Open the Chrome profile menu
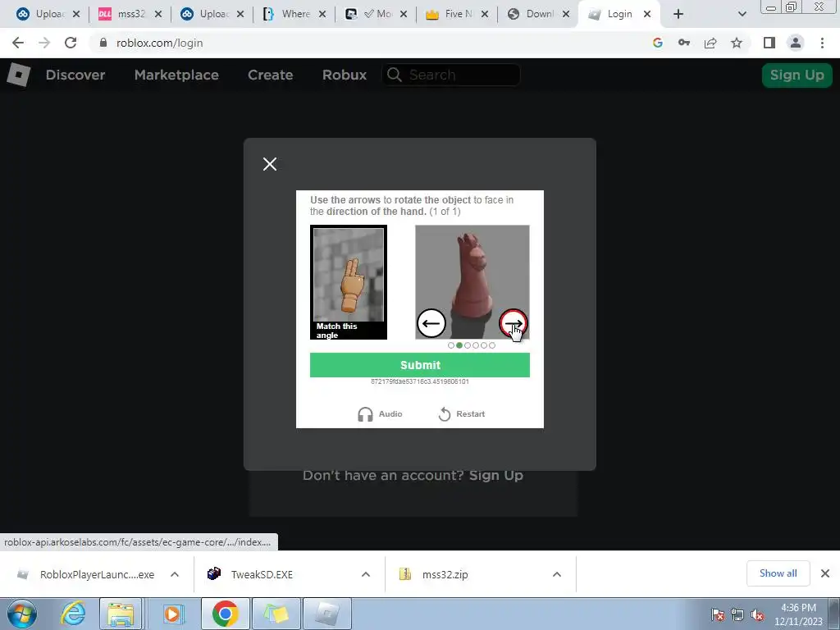The height and width of the screenshot is (630, 840). coord(796,43)
